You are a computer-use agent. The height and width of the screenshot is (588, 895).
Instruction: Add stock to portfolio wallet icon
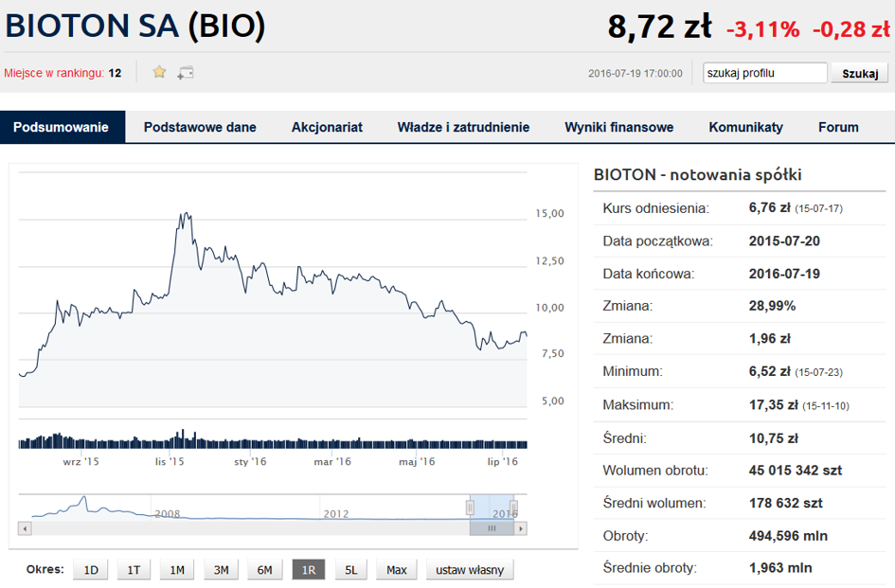[x=186, y=73]
